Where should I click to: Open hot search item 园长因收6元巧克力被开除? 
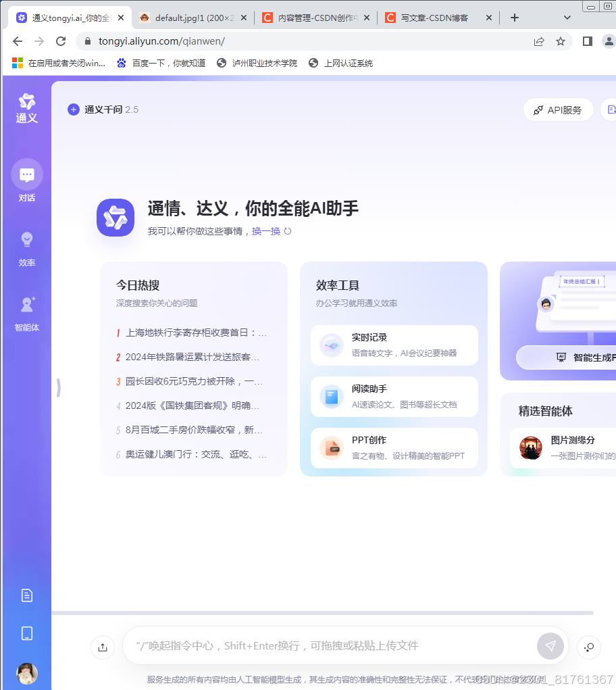(190, 381)
